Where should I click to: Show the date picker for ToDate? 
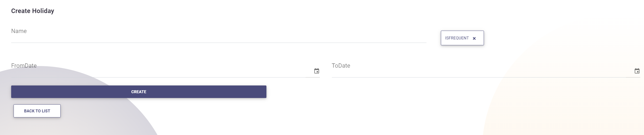pyautogui.click(x=637, y=71)
